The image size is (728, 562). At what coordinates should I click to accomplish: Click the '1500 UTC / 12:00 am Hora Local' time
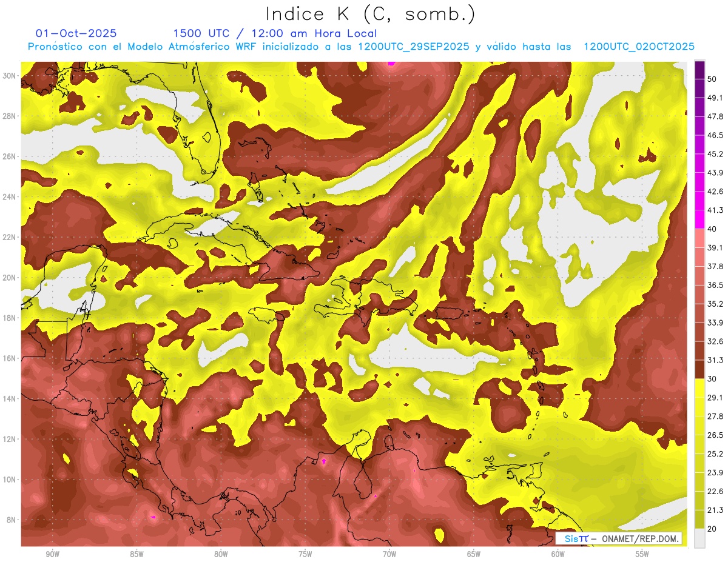tap(275, 33)
